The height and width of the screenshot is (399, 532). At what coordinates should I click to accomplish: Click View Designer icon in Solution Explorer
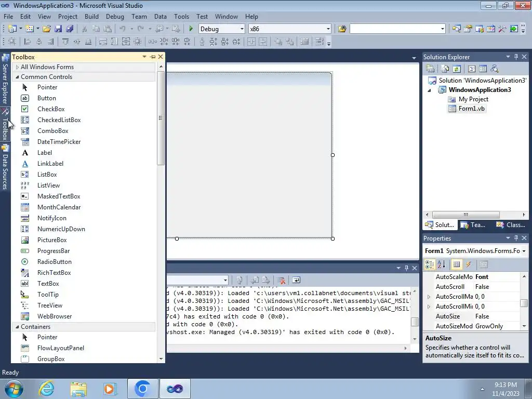pos(483,69)
